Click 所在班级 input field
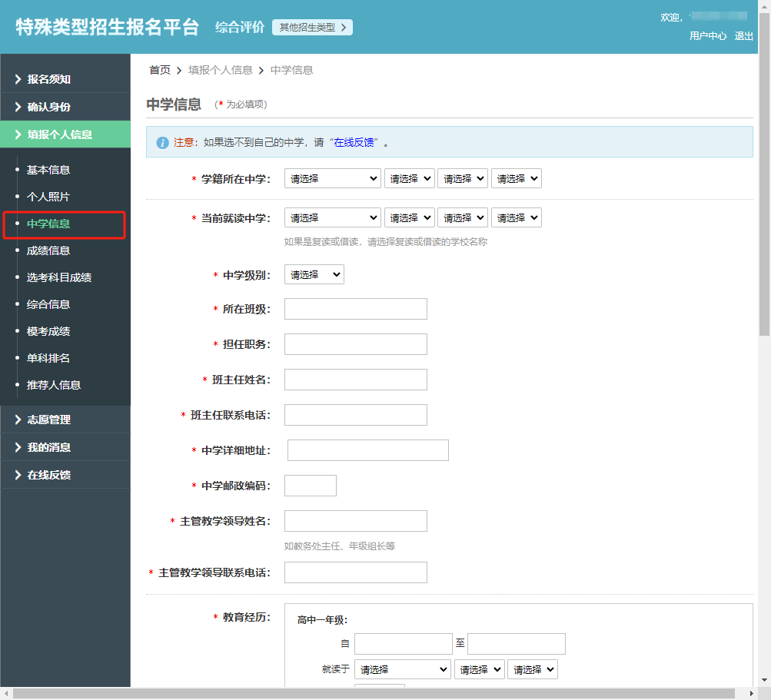Image resolution: width=771 pixels, height=700 pixels. tap(355, 309)
